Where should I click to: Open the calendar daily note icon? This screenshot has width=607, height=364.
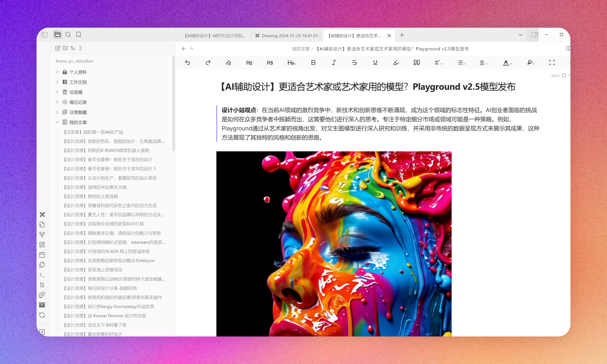coord(42,255)
